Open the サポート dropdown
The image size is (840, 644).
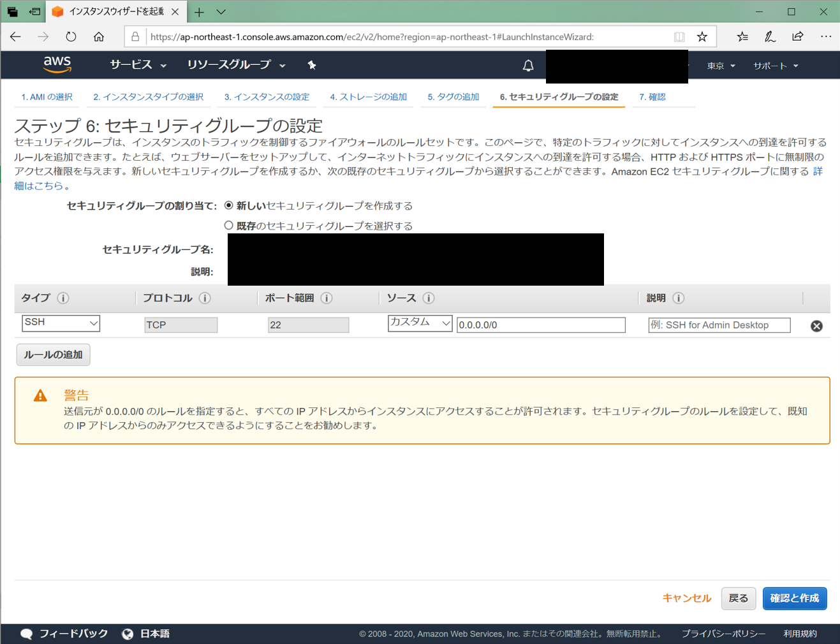[x=776, y=66]
